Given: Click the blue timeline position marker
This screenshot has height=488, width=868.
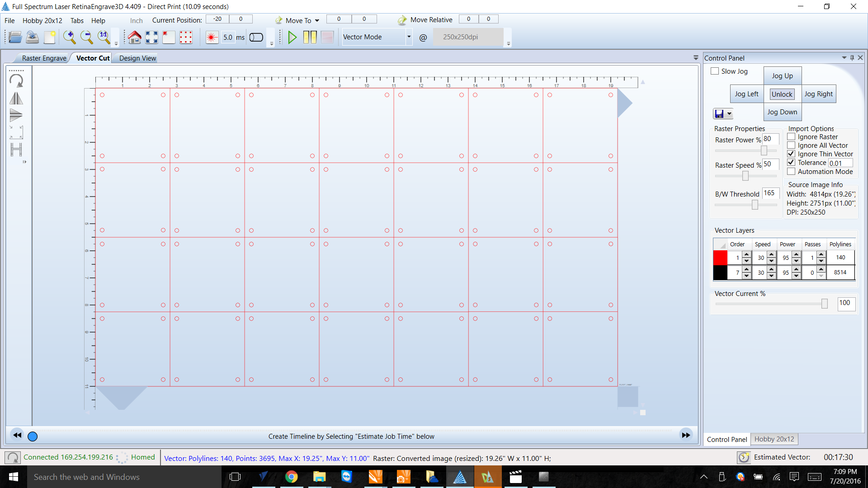Looking at the screenshot, I should (33, 436).
